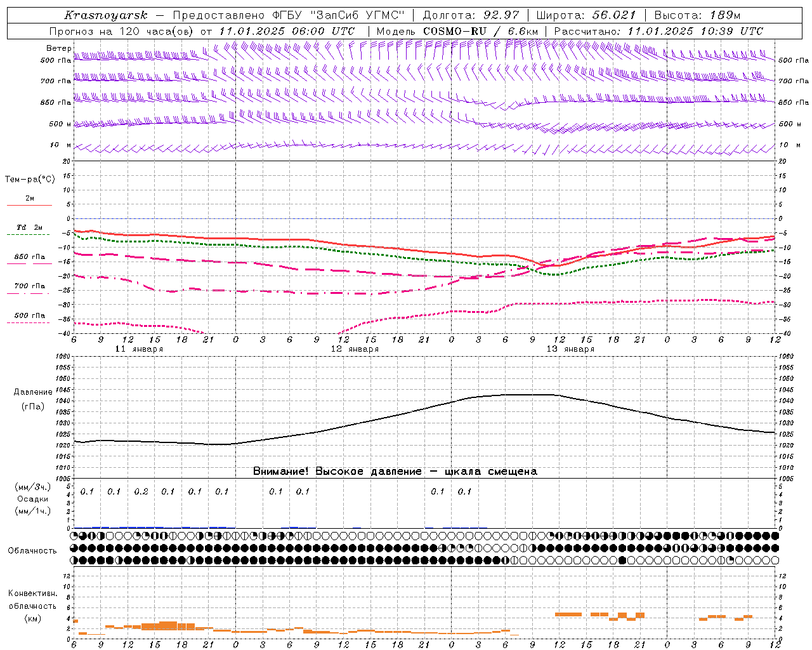This screenshot has height=650, width=812.
Task: Click the '10 м' wind level label on the left
Action: tap(61, 145)
